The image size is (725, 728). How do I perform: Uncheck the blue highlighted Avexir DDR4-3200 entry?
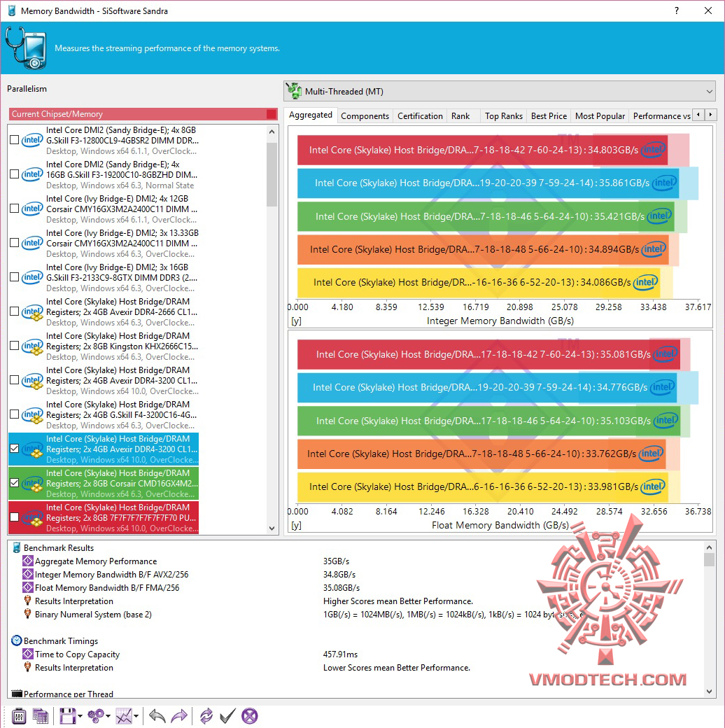[x=15, y=449]
